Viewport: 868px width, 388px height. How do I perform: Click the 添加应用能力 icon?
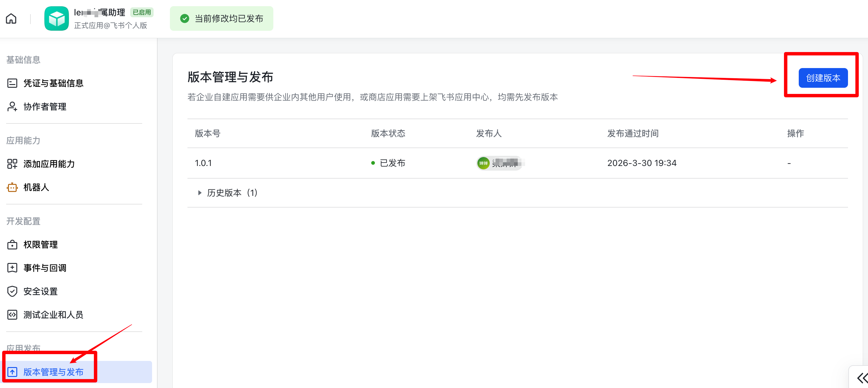(x=12, y=164)
